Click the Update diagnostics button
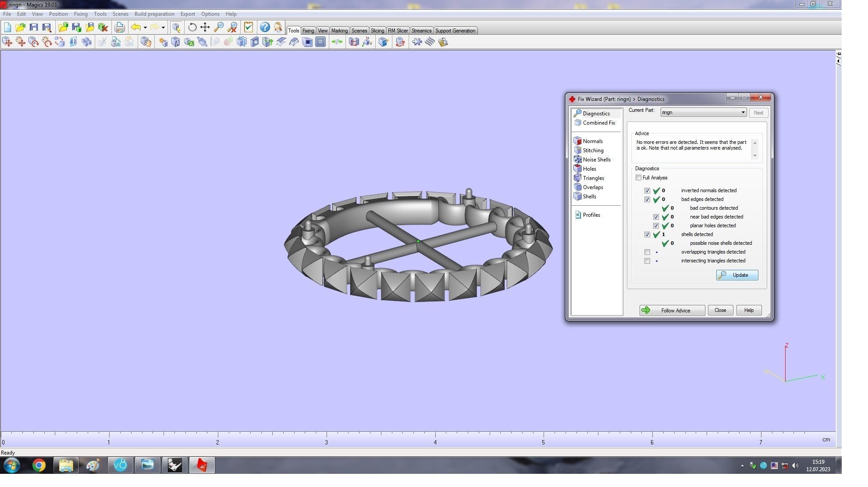This screenshot has height=487, width=868. [x=737, y=275]
